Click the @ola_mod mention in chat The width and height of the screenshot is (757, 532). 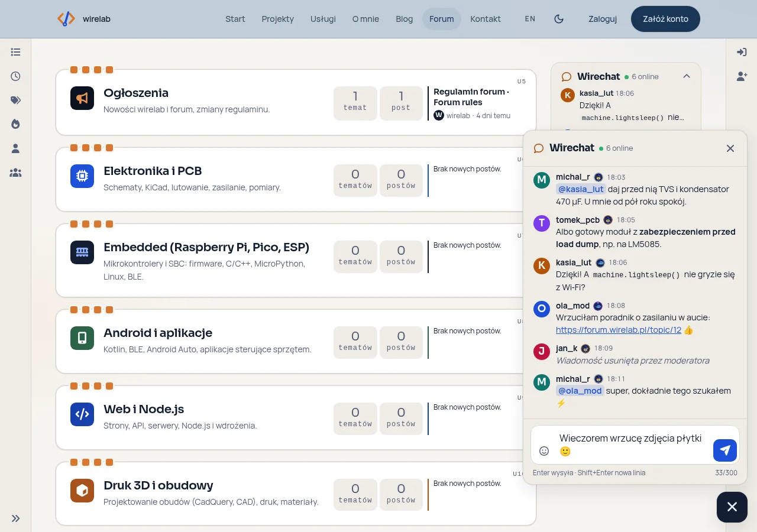580,391
